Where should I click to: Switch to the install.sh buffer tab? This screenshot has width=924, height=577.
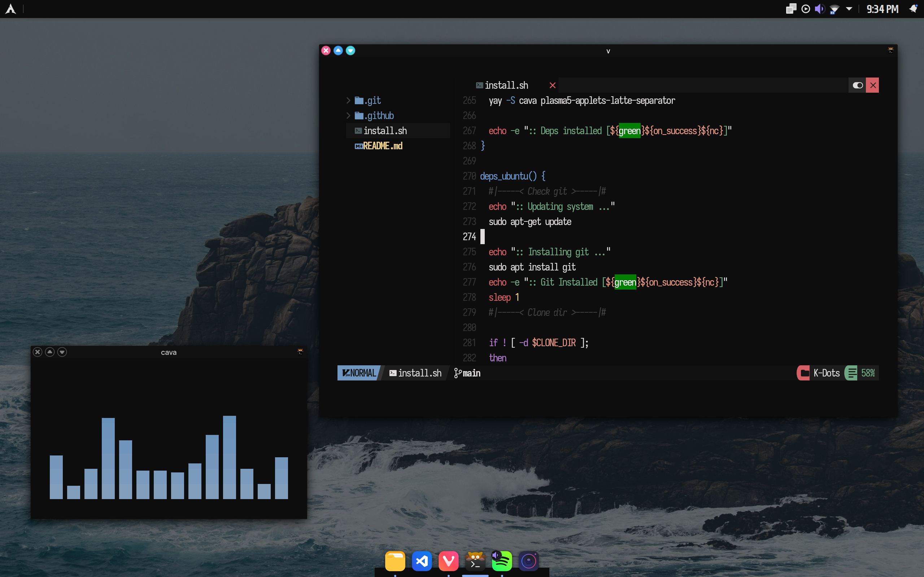pyautogui.click(x=506, y=85)
